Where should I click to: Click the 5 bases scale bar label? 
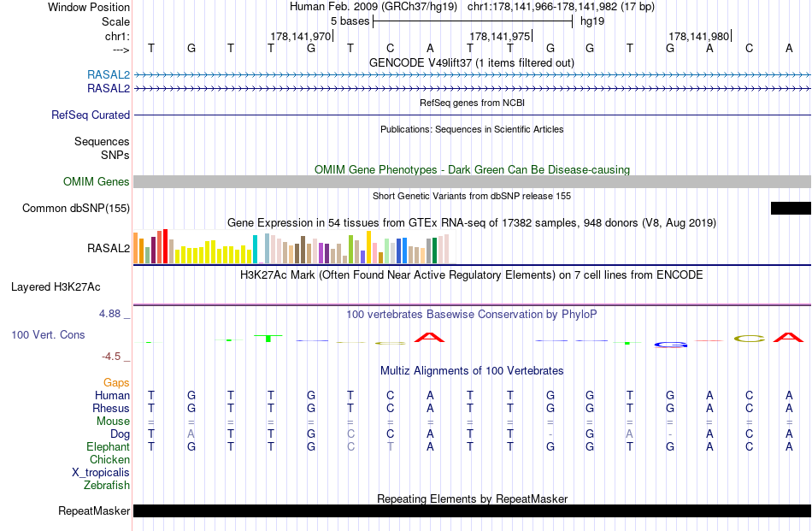pos(350,21)
